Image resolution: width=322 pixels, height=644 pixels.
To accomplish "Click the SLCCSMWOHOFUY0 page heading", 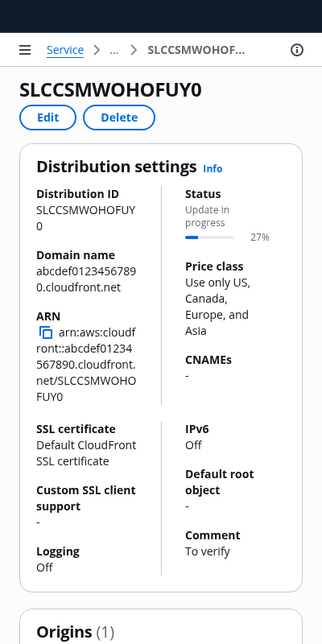I will coord(110,90).
